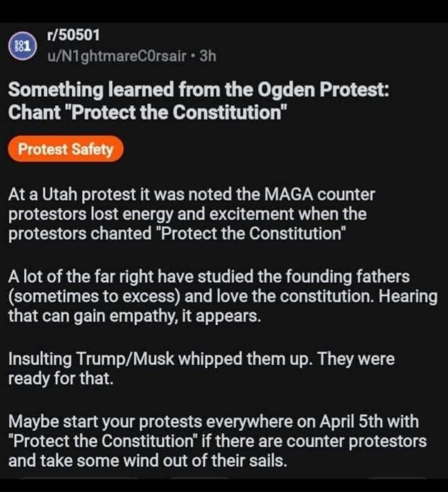Open the r/50501 community avatar icon
This screenshot has width=448, height=492.
(22, 46)
